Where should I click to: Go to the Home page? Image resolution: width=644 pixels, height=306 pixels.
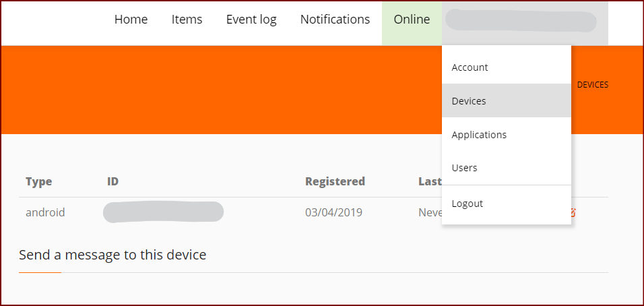tap(131, 20)
